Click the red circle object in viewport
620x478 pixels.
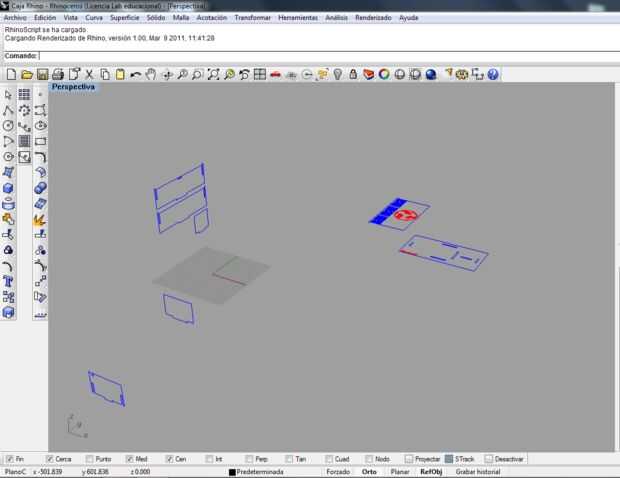point(405,215)
